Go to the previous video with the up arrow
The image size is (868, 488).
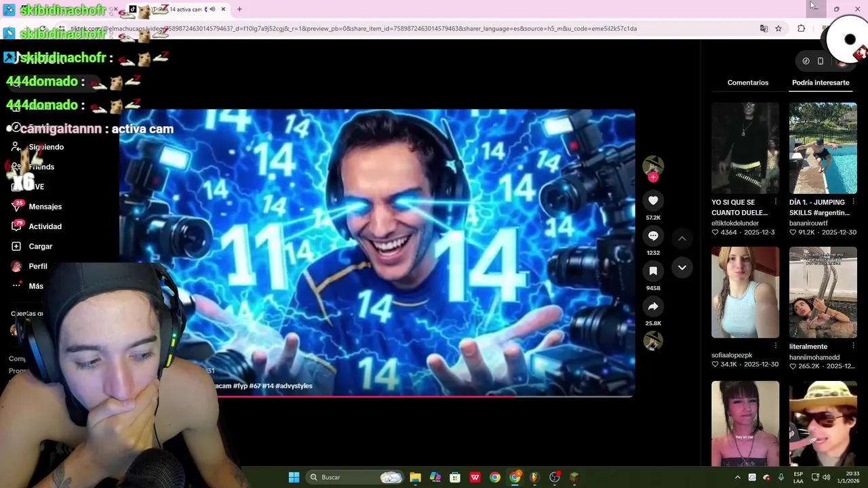coord(682,239)
